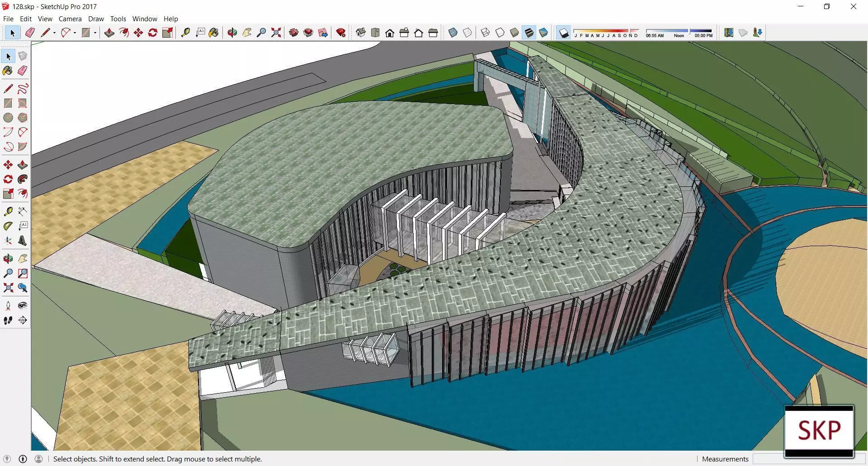Screen dimensions: 868x466
Task: Click the "Noon" time label
Action: 679,35
